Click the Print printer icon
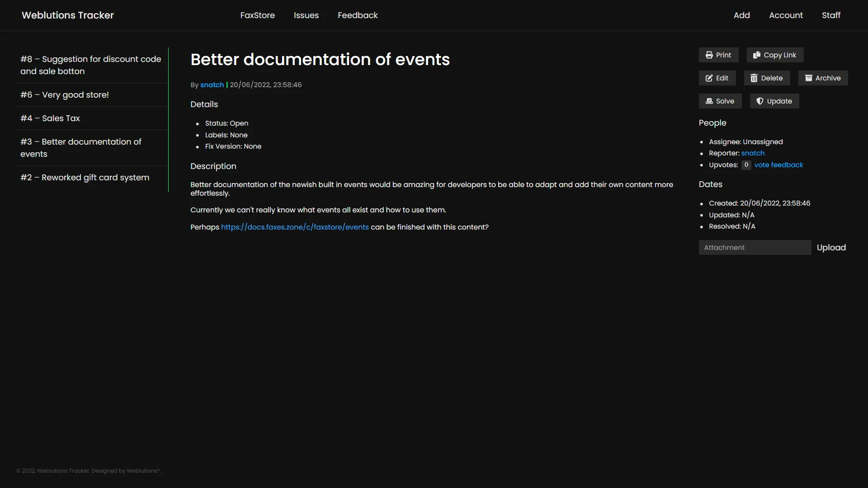Screen dimensions: 868x488 tap(709, 55)
